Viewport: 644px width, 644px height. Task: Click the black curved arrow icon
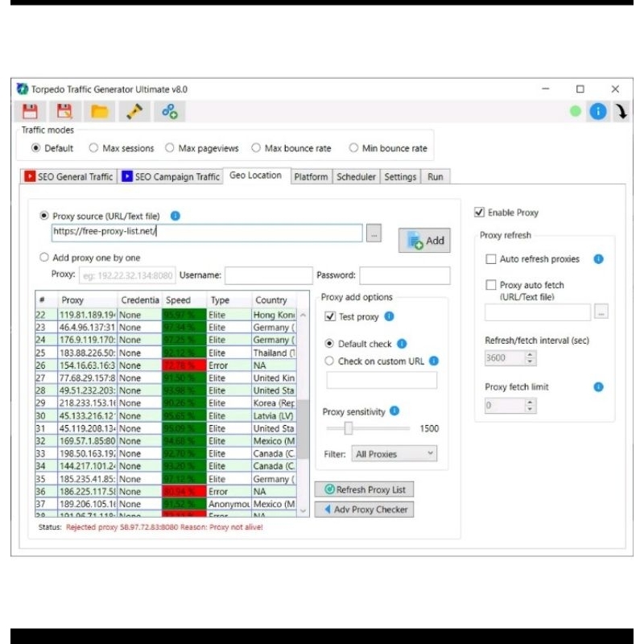point(621,112)
